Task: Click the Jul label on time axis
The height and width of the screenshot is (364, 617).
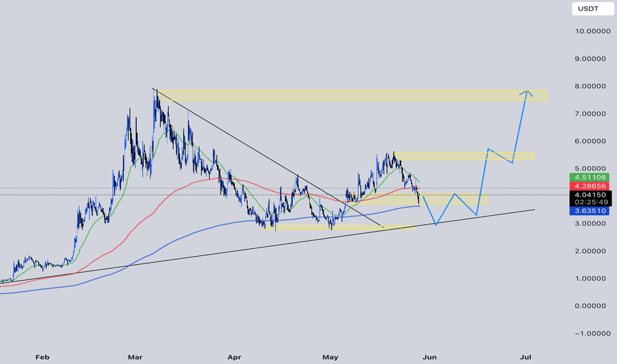Action: click(526, 357)
